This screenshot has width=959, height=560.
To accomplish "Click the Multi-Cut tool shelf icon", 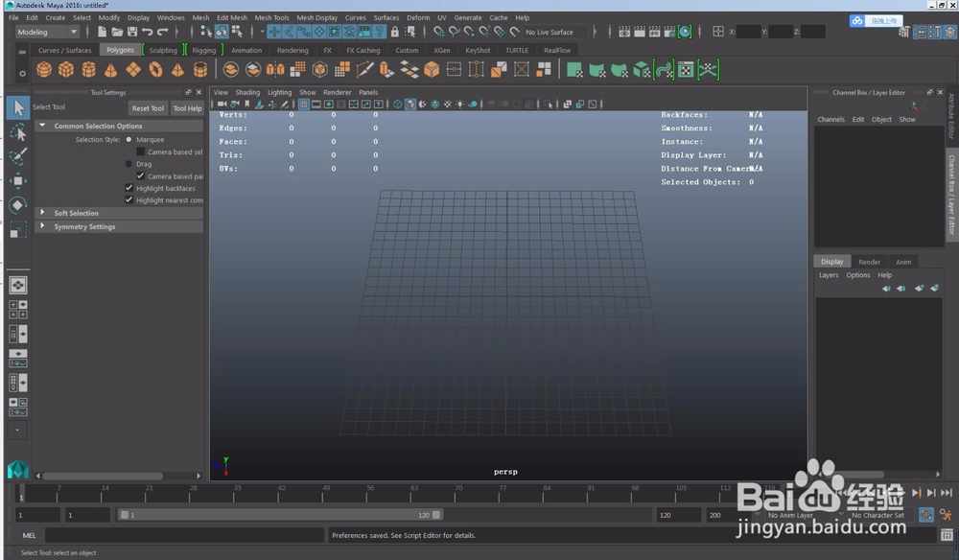I will tap(364, 70).
